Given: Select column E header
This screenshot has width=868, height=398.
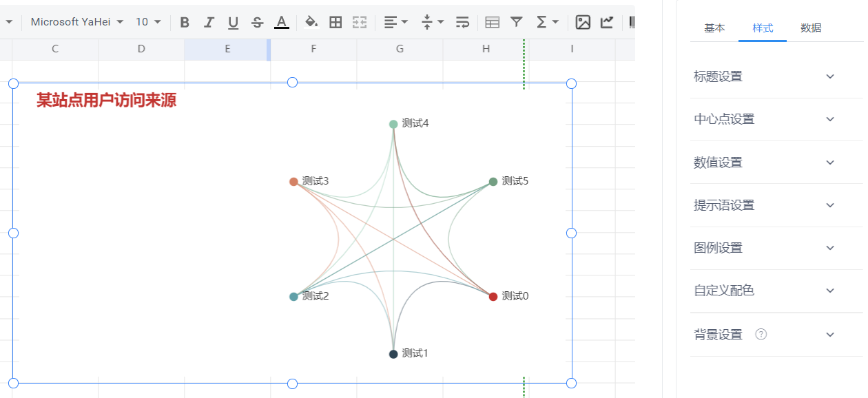Looking at the screenshot, I should click(227, 49).
